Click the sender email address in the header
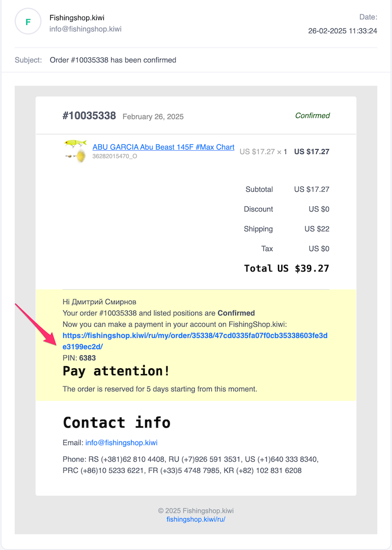The width and height of the screenshot is (392, 550). 85,29
